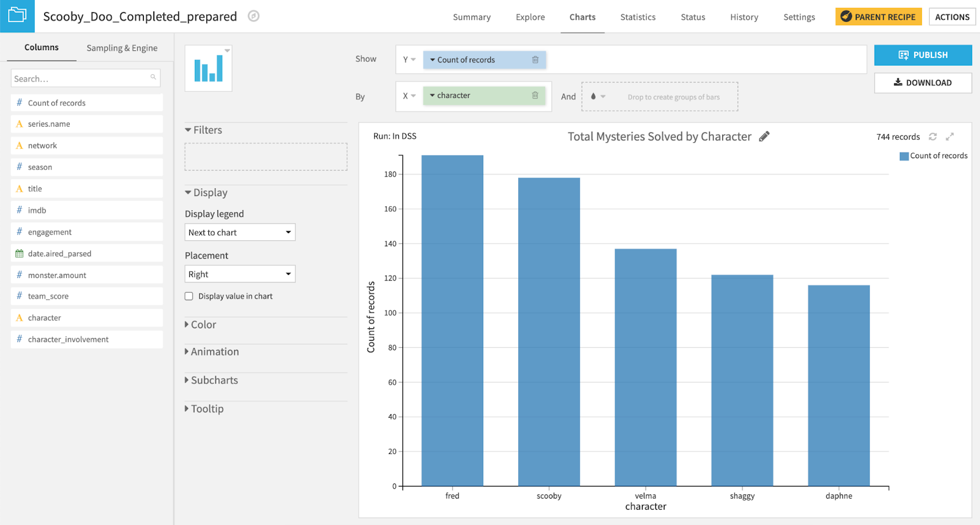Click the DOWNLOAD button
The image size is (980, 525).
922,83
